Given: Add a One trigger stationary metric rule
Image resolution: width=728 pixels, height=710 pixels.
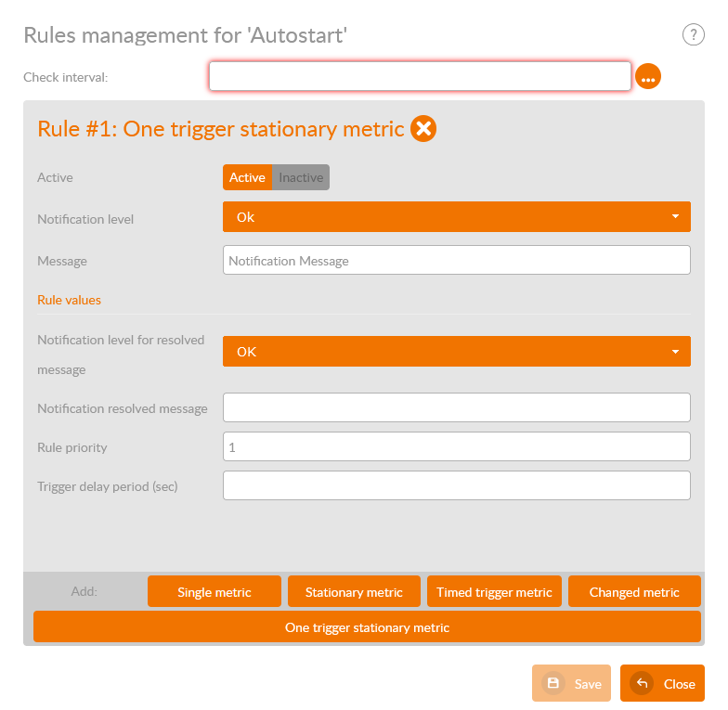Looking at the screenshot, I should 367,627.
